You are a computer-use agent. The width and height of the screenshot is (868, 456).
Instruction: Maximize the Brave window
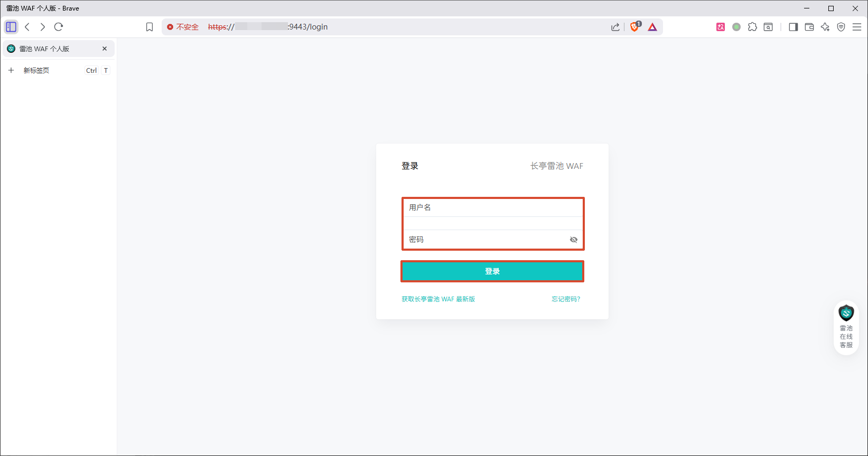point(831,8)
